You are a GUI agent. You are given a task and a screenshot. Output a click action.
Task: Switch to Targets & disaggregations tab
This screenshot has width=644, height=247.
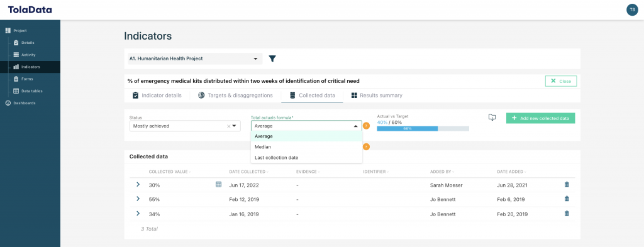235,95
